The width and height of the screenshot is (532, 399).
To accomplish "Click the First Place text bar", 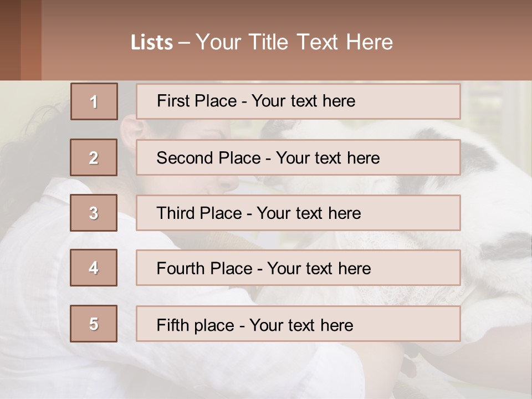I will [x=298, y=101].
